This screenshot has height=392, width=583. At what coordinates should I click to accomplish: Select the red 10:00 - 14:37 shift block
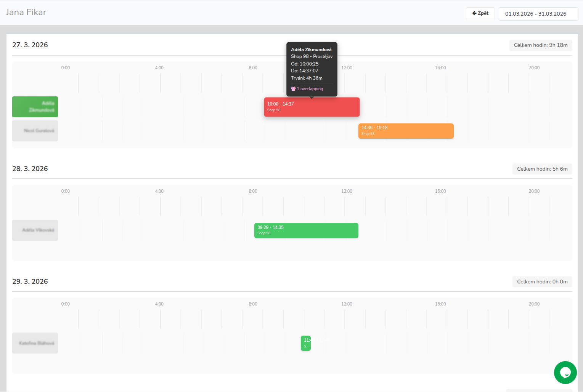point(312,107)
